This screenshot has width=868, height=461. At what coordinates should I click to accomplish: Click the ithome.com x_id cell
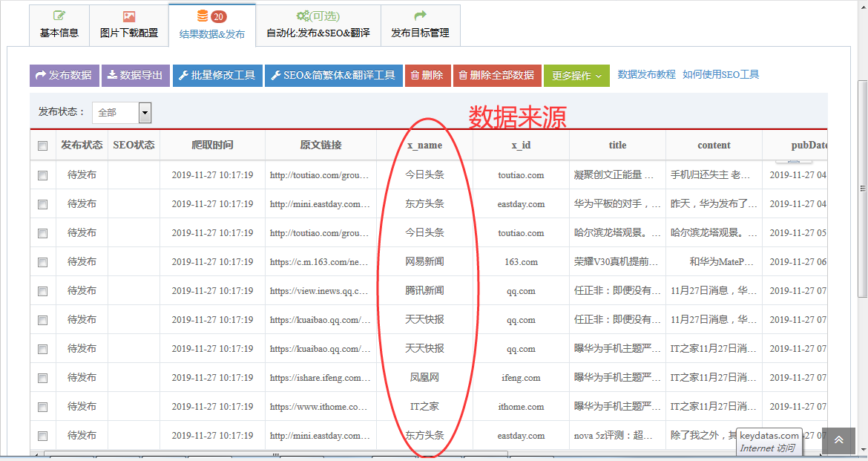(x=521, y=406)
